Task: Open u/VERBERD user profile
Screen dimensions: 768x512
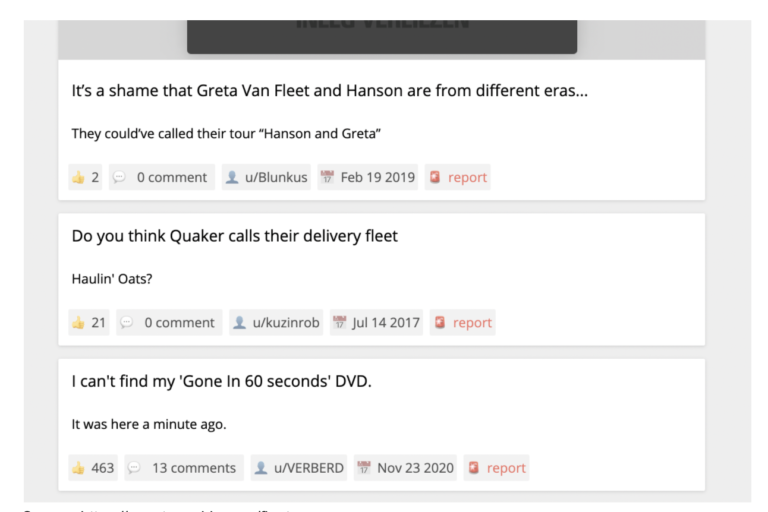Action: point(308,468)
